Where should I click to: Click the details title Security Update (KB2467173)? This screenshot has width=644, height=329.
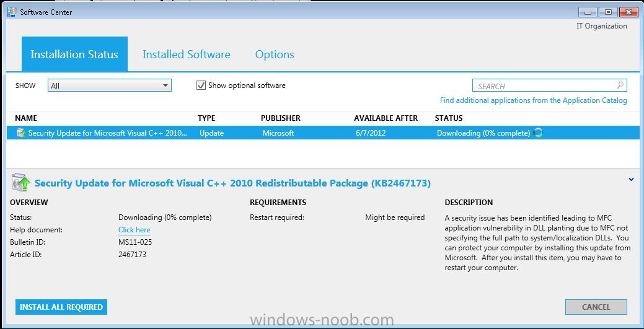pos(232,183)
